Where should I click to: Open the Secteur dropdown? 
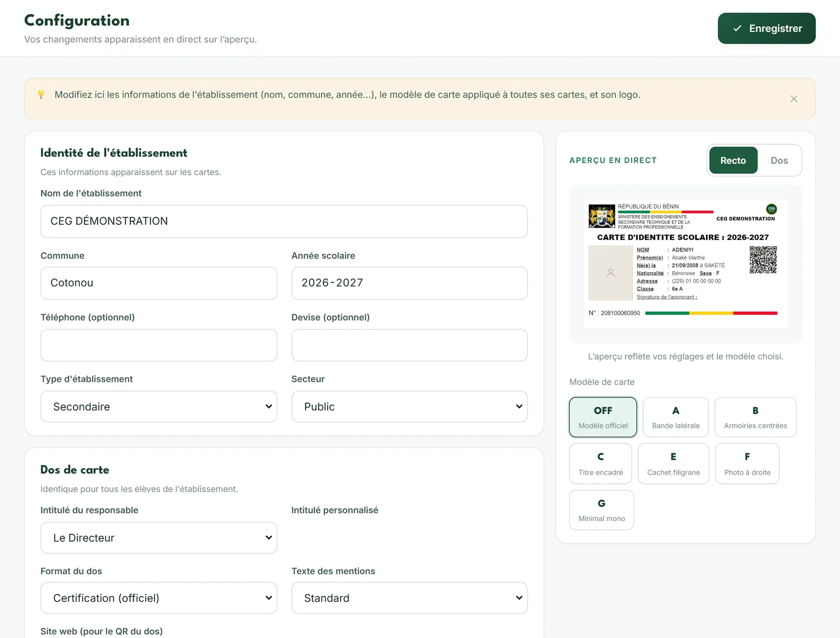(409, 407)
